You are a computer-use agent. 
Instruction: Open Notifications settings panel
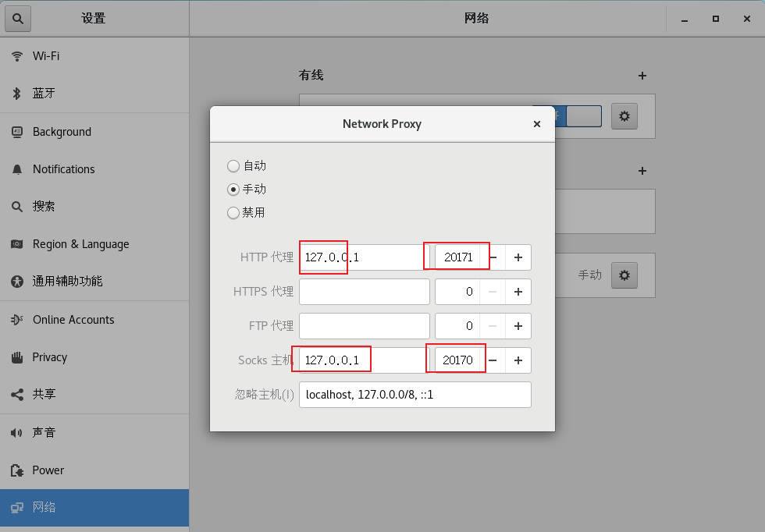tap(94, 169)
